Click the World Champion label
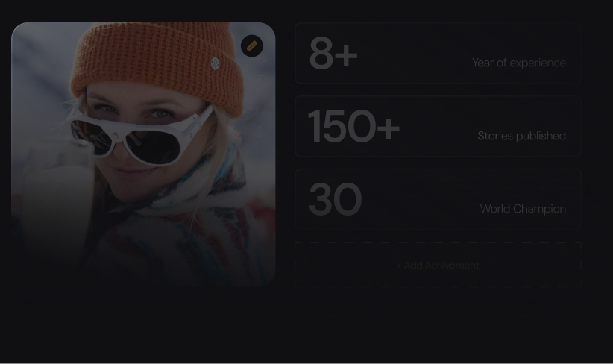This screenshot has width=613, height=364. [523, 209]
